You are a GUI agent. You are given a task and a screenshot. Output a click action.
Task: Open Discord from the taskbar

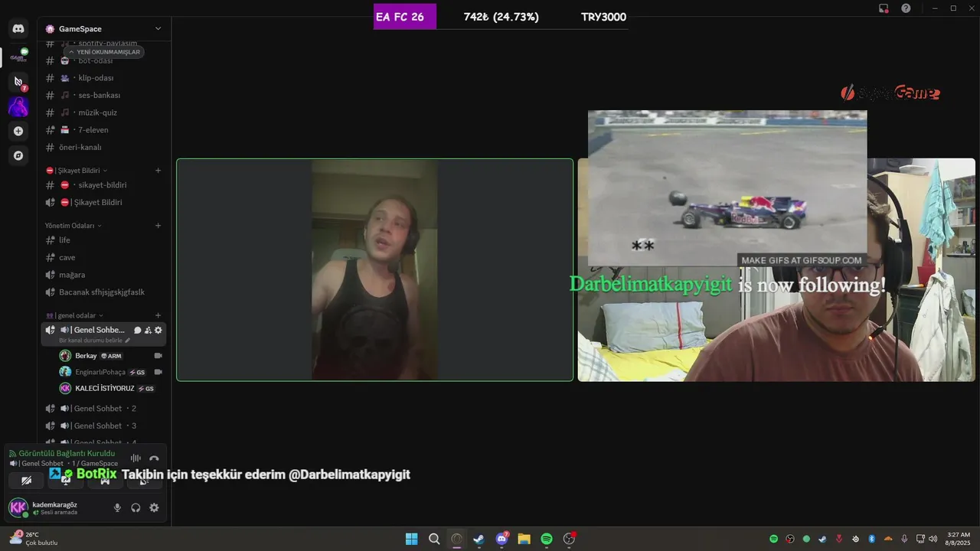(x=501, y=539)
